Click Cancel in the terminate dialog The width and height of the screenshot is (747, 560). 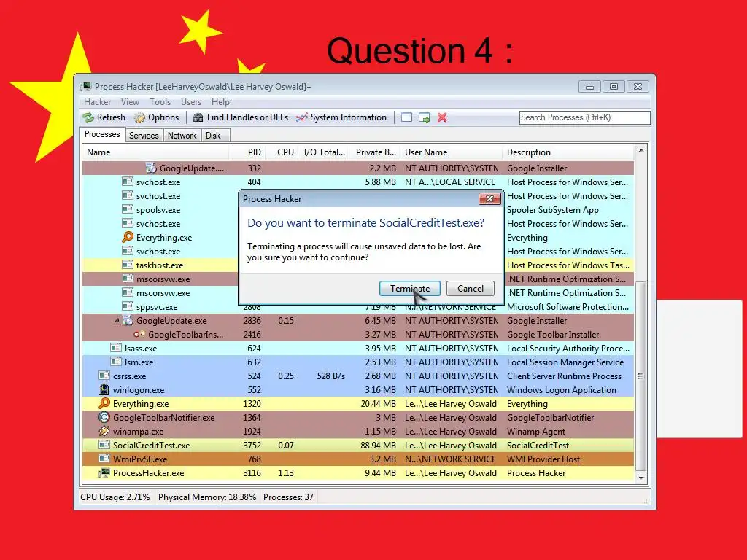click(471, 289)
